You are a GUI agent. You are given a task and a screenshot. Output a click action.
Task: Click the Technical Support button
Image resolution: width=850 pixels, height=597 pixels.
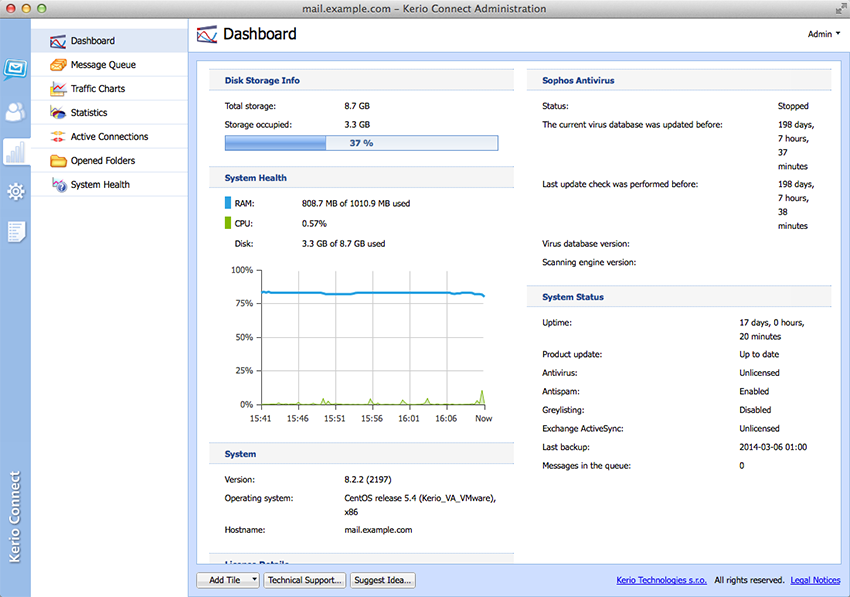point(305,580)
